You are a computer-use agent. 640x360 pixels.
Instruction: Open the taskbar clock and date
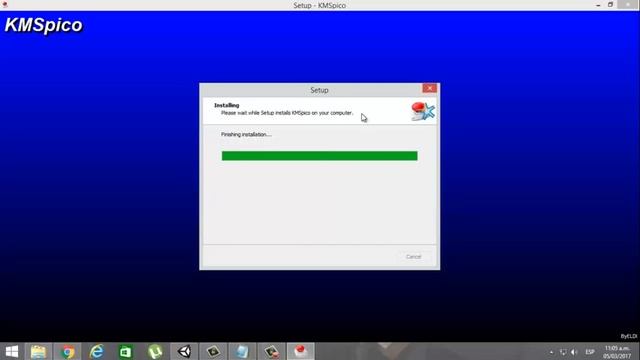(617, 352)
